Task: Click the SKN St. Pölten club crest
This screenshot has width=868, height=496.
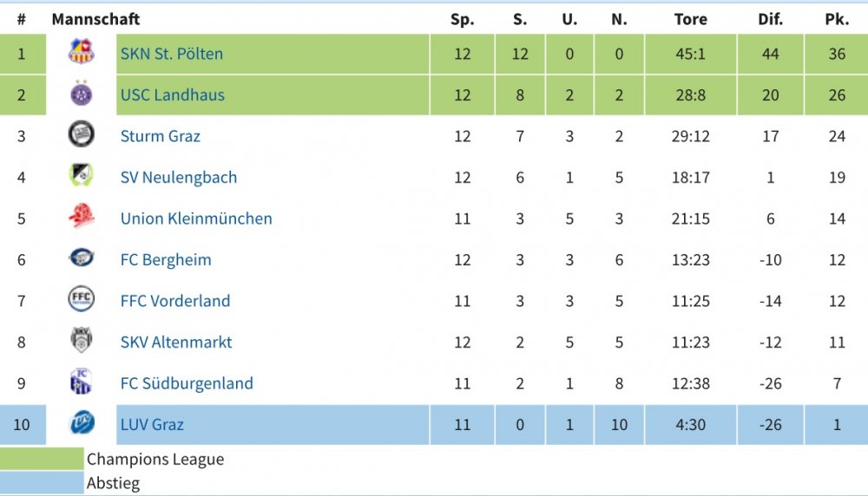Action: [82, 51]
